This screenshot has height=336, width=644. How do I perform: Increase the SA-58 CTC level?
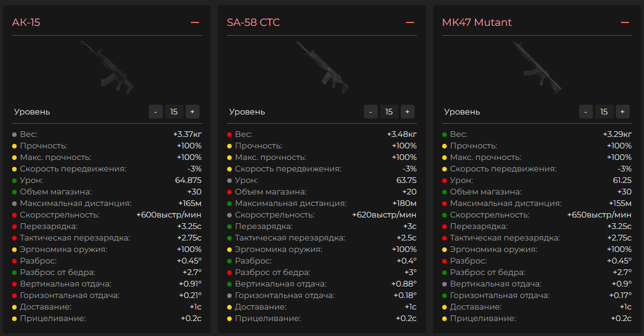coord(408,112)
